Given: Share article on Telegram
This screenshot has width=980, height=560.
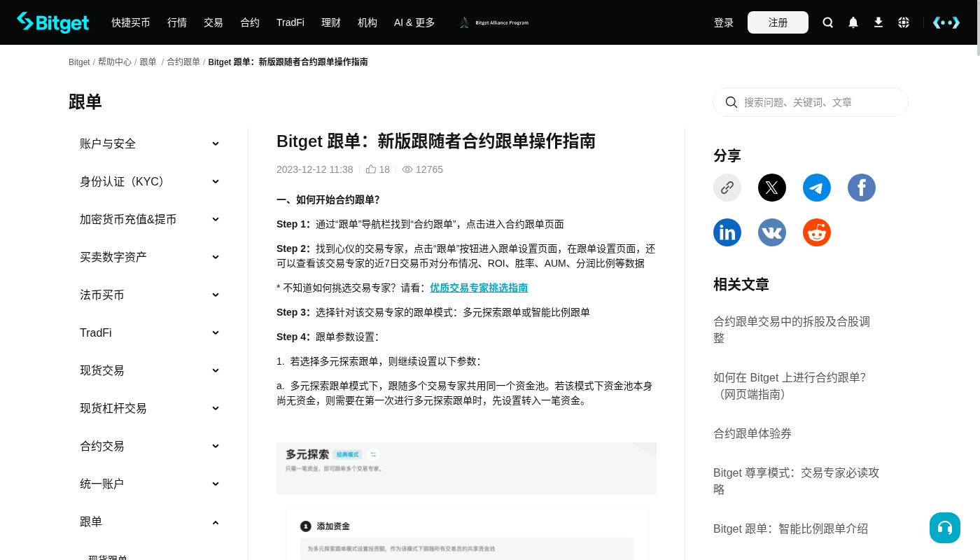Looking at the screenshot, I should click(x=817, y=188).
